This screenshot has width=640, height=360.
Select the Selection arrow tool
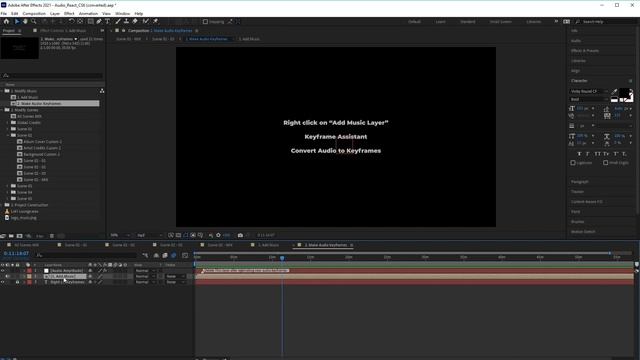pos(17,21)
